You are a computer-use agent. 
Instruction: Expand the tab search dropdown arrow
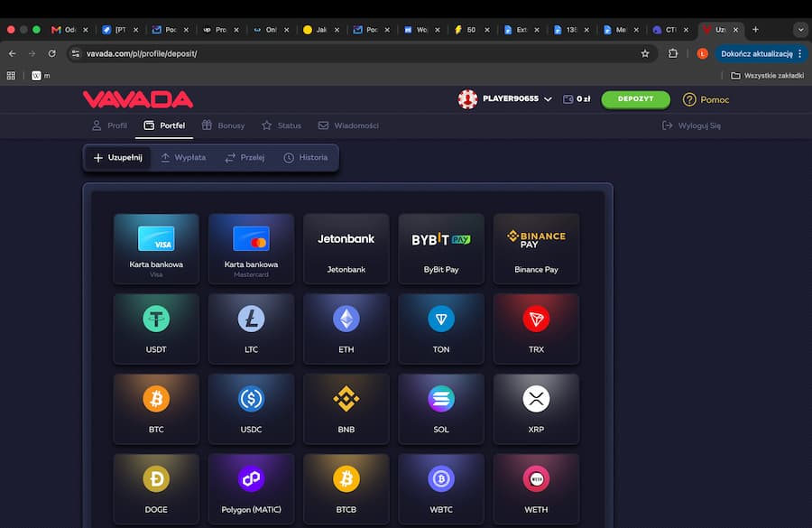pos(800,30)
